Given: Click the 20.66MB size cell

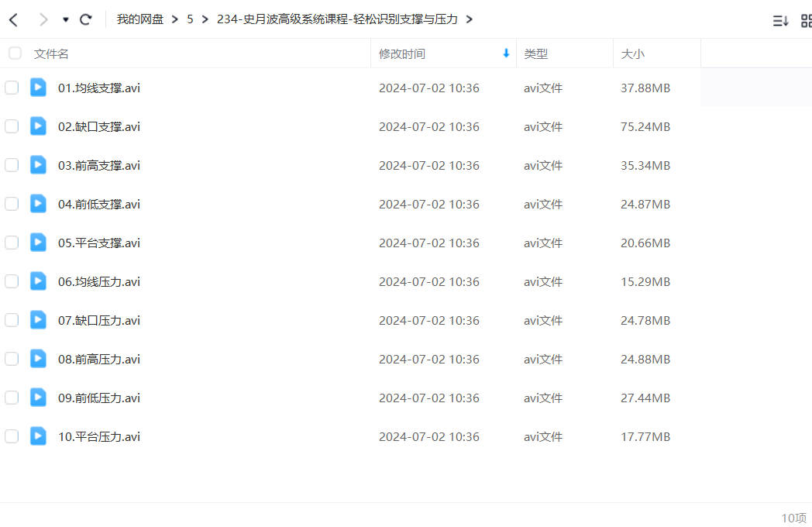Looking at the screenshot, I should (x=645, y=243).
